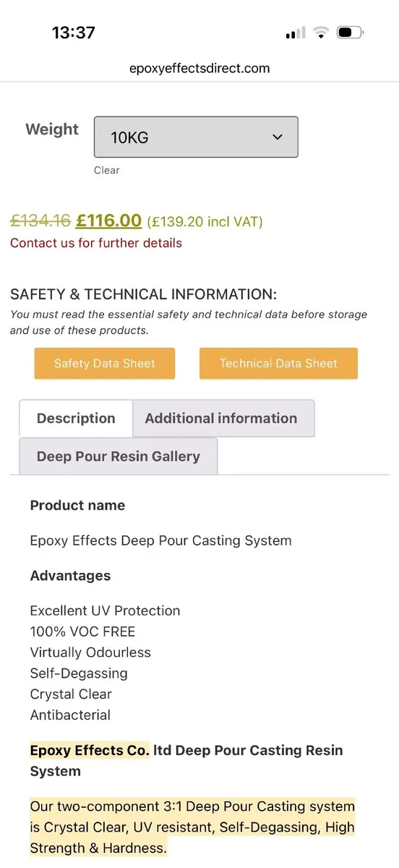
Task: Click the crossed-out £134.16 price
Action: pos(40,220)
